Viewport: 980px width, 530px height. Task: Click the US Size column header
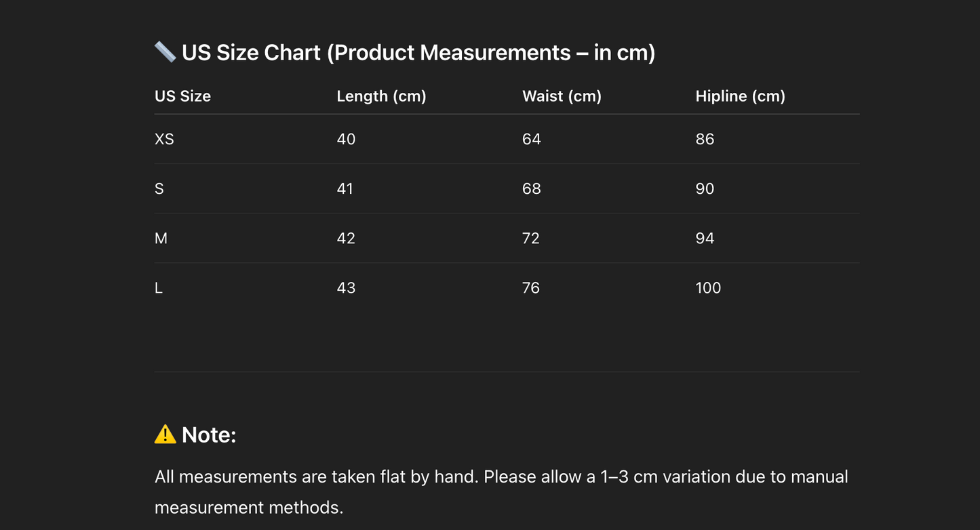pyautogui.click(x=182, y=96)
